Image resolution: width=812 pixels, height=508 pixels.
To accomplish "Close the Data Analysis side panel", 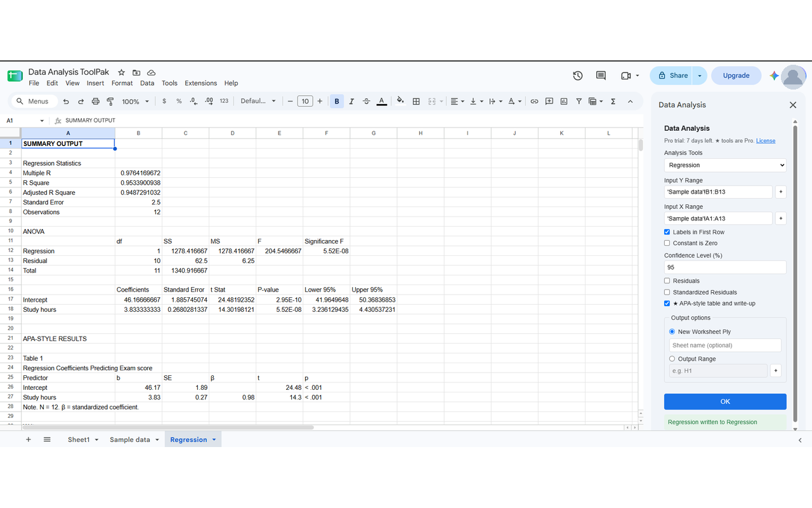I will point(793,105).
